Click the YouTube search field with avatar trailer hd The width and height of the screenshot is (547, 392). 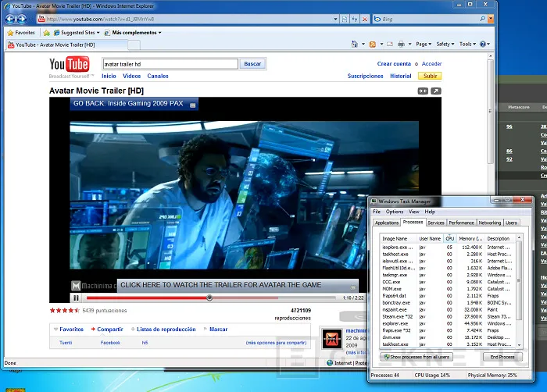coord(170,64)
